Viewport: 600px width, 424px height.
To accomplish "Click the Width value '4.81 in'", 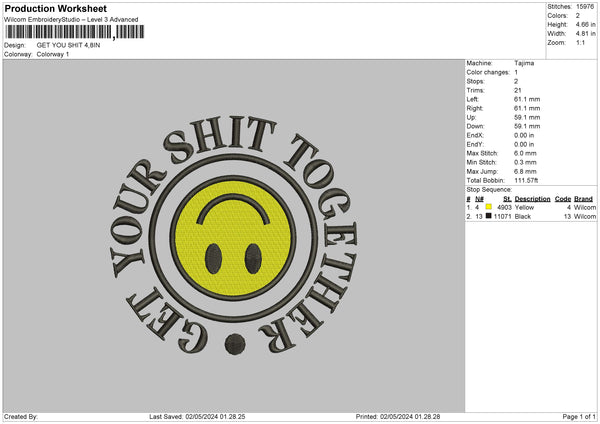I will 585,34.
